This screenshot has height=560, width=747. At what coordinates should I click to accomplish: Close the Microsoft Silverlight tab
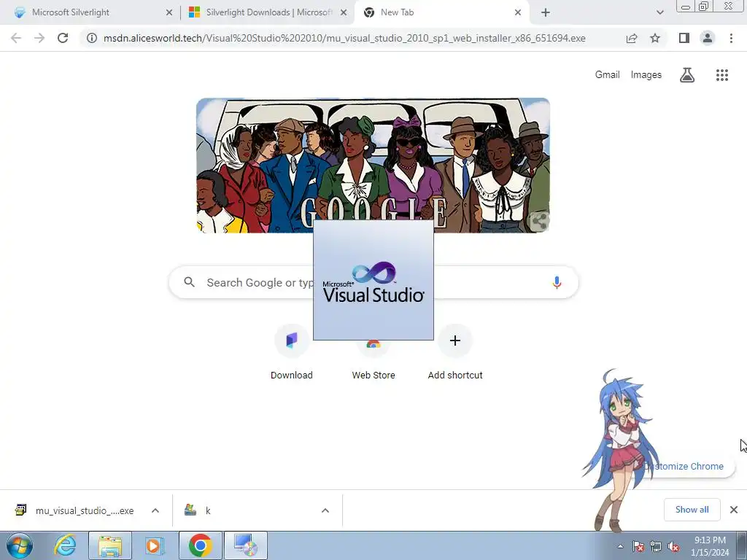point(169,12)
